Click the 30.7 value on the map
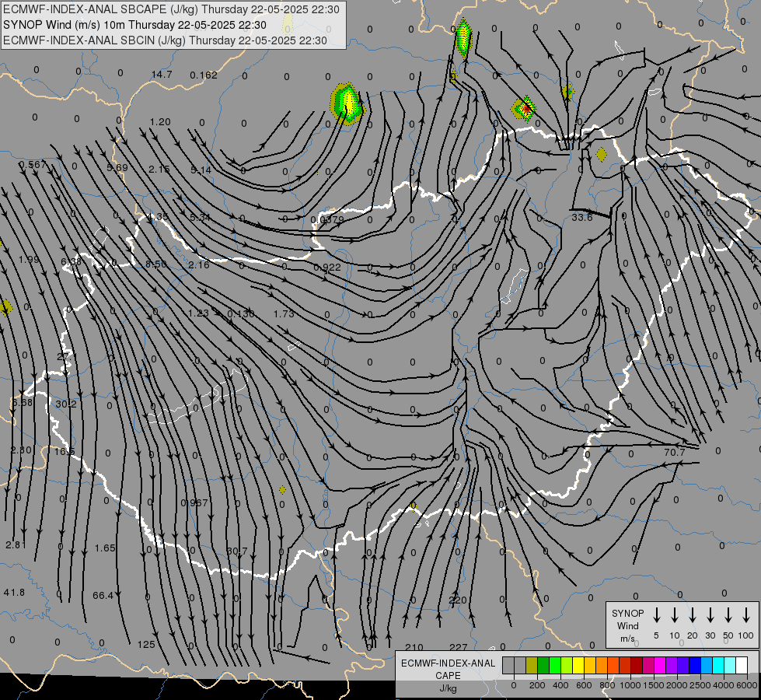Screen dimensions: 761x700 tap(237, 551)
